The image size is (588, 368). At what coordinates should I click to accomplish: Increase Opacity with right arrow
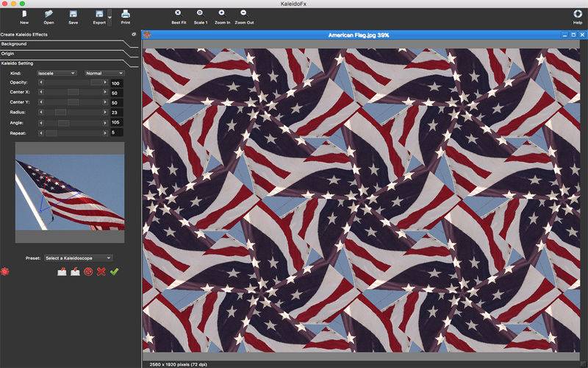pos(105,82)
